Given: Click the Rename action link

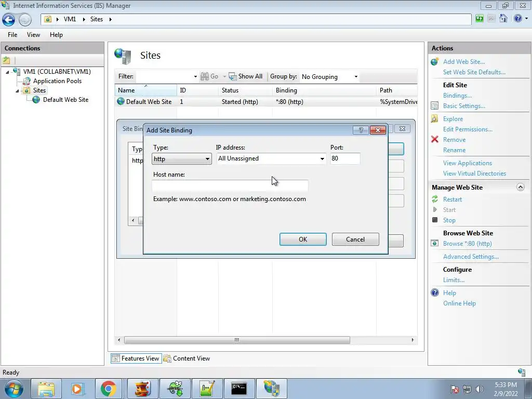Looking at the screenshot, I should (x=454, y=150).
